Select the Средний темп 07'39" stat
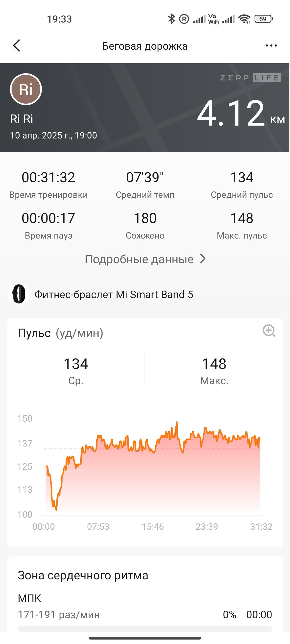This screenshot has width=290, height=644. click(145, 185)
